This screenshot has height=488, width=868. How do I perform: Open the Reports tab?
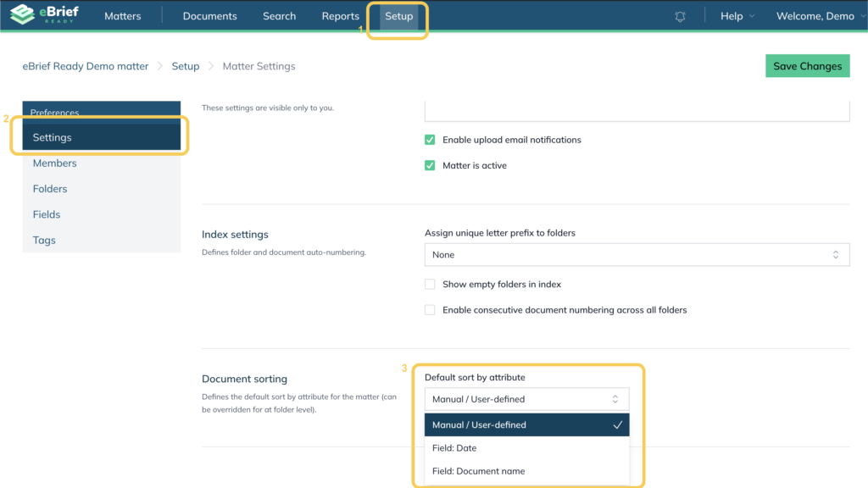tap(340, 16)
